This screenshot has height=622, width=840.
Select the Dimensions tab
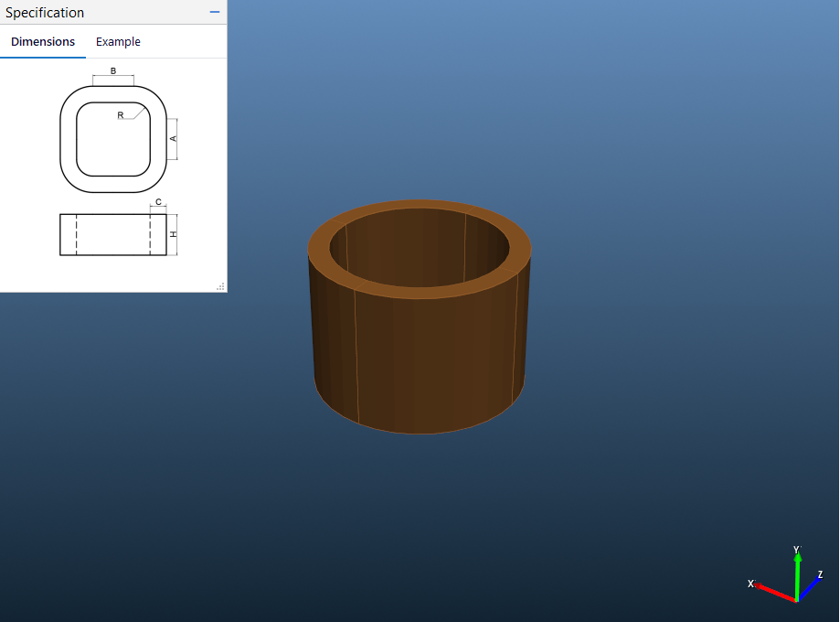pyautogui.click(x=43, y=42)
